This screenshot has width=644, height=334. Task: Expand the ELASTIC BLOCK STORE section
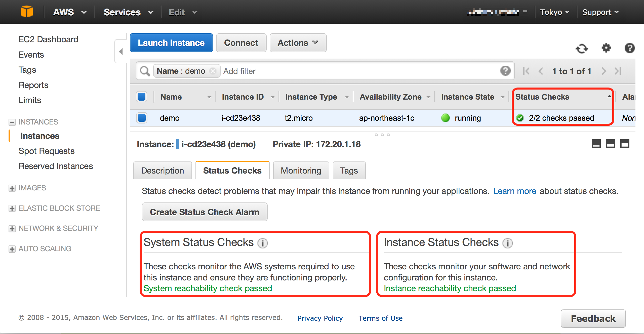[x=12, y=208]
